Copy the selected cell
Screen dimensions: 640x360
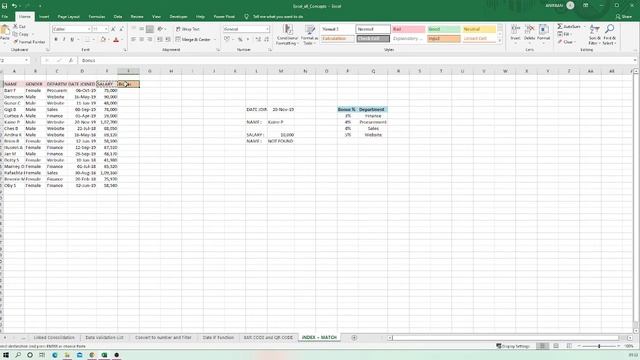21,34
